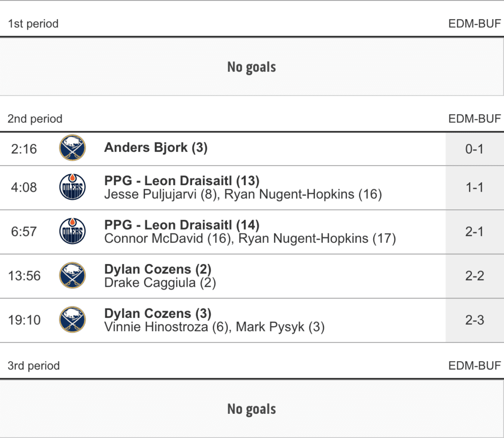This screenshot has height=438, width=504.
Task: Select the Leon Draisaitl (14) power-play goal
Action: [x=182, y=225]
